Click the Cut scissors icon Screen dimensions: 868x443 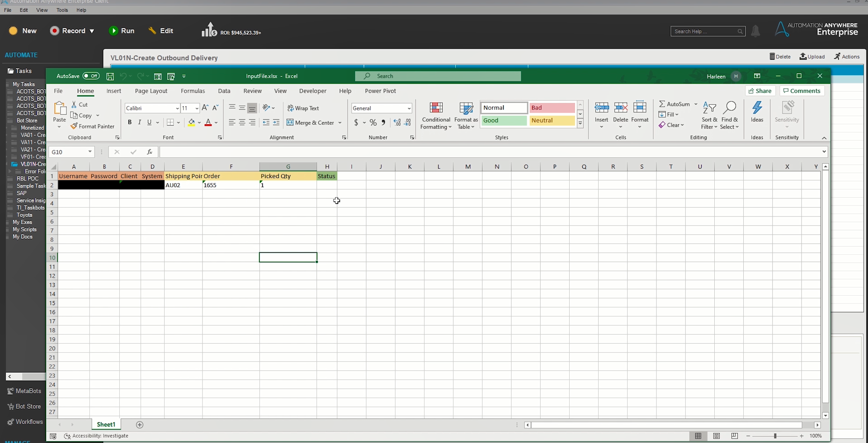tap(74, 104)
